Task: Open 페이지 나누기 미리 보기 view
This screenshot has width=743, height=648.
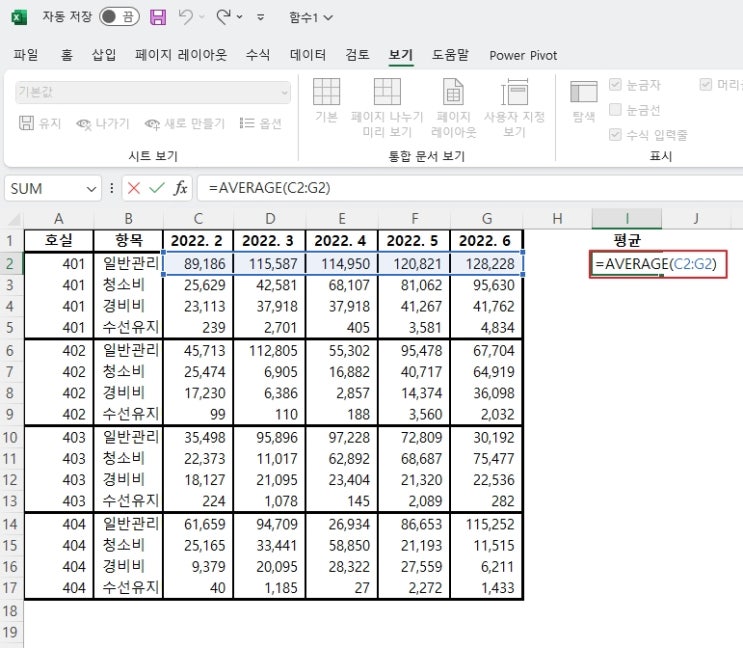Action: click(387, 107)
